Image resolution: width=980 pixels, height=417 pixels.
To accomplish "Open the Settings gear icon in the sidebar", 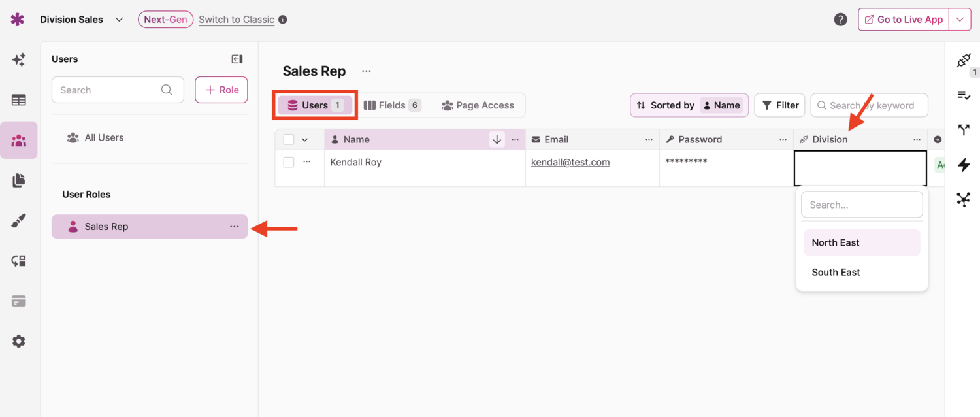I will coord(19,341).
